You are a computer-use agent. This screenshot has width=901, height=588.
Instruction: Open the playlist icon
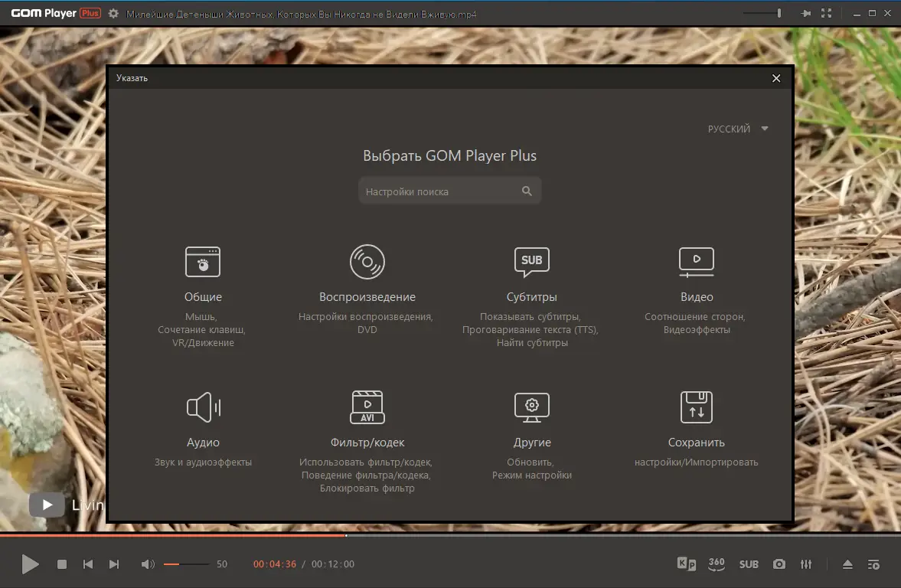point(873,564)
